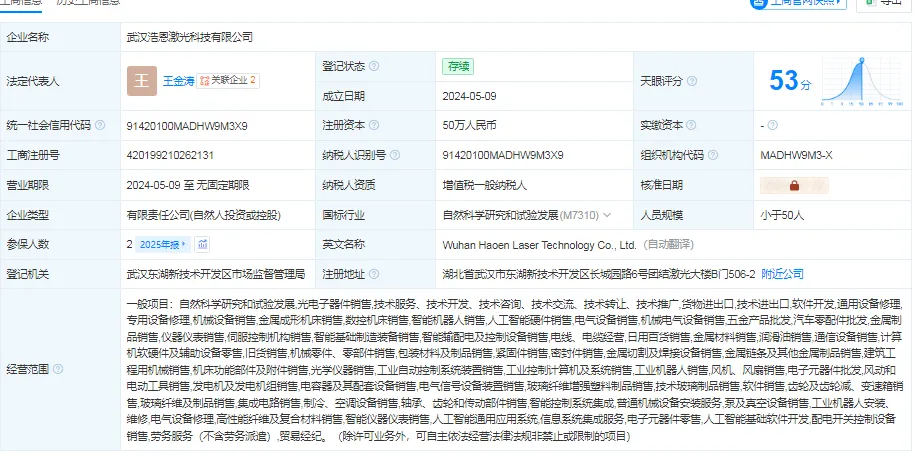Click the 成立日期 value 2024-05-09
Image resolution: width=915 pixels, height=458 pixels.
469,96
